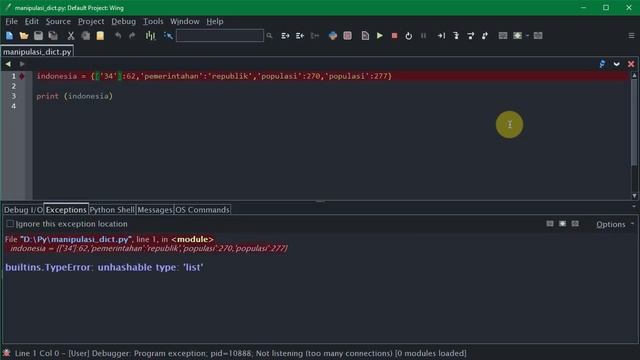Image resolution: width=640 pixels, height=360 pixels.
Task: Toggle breakpoint marker on line 1
Action: click(x=22, y=76)
